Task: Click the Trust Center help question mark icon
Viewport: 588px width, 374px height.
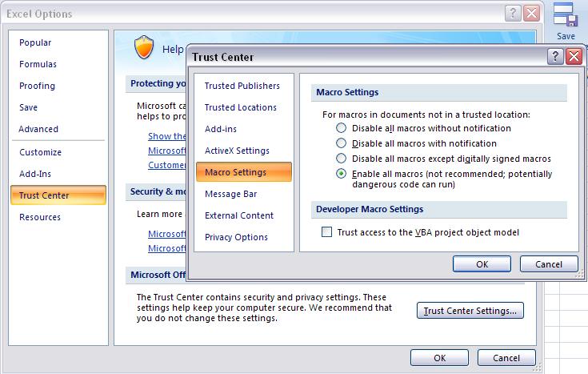Action: click(555, 57)
